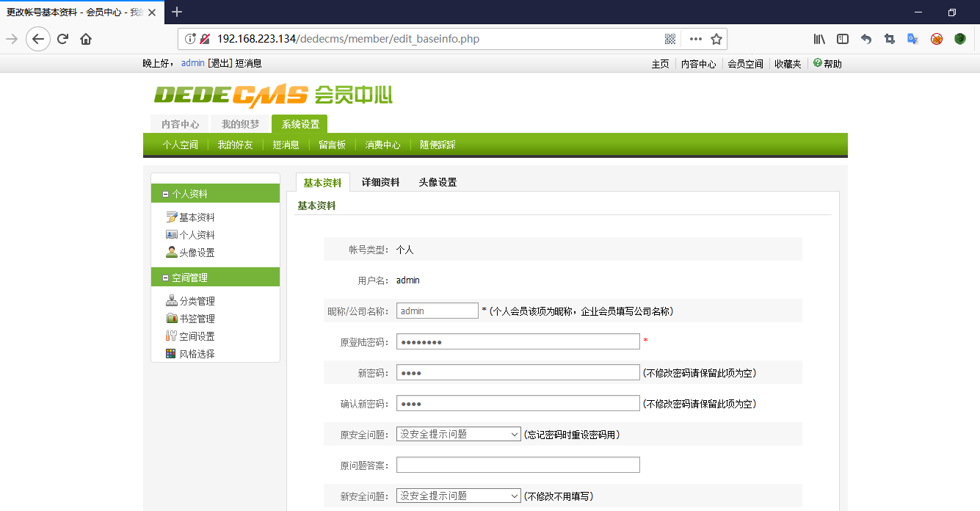
Task: Open the 详细资料 form tab
Action: tap(380, 182)
